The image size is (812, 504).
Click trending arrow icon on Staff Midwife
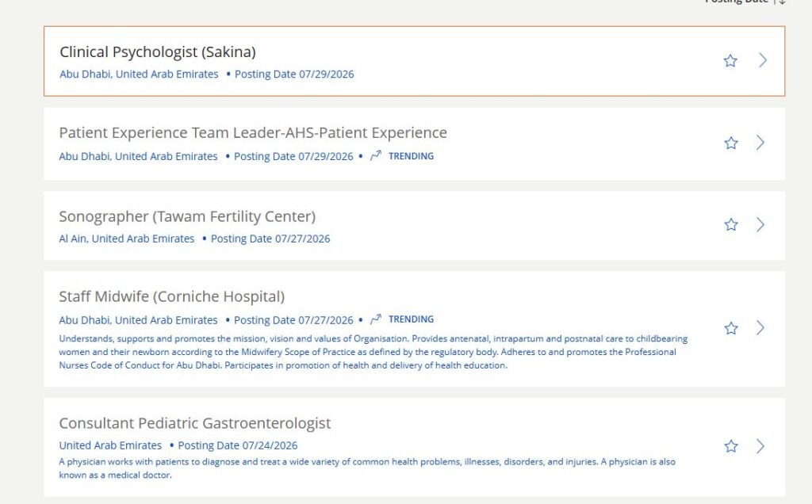[376, 319]
